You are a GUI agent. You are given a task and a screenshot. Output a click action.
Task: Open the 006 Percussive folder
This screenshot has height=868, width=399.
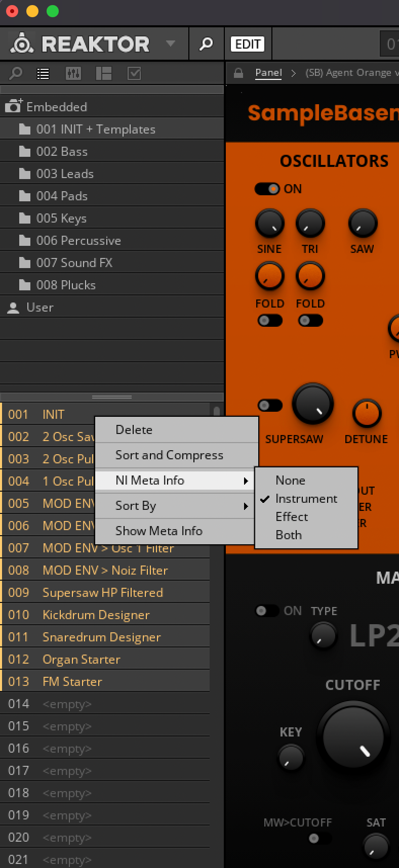click(111, 241)
